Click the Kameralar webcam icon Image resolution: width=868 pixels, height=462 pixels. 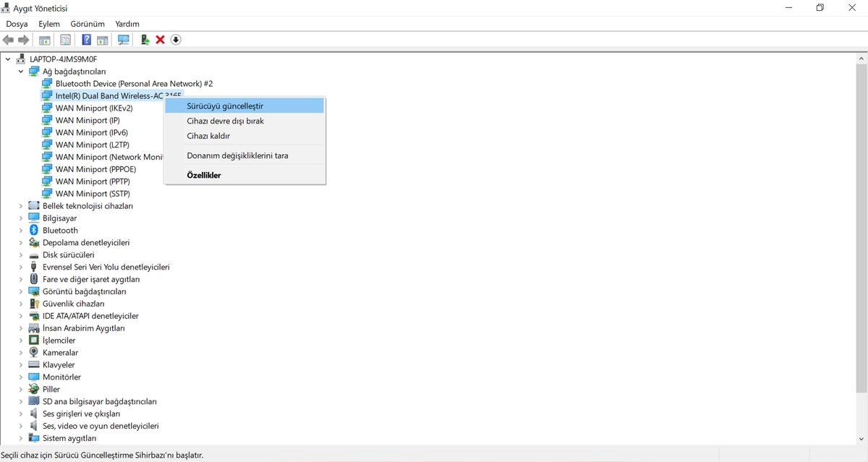[x=34, y=352]
